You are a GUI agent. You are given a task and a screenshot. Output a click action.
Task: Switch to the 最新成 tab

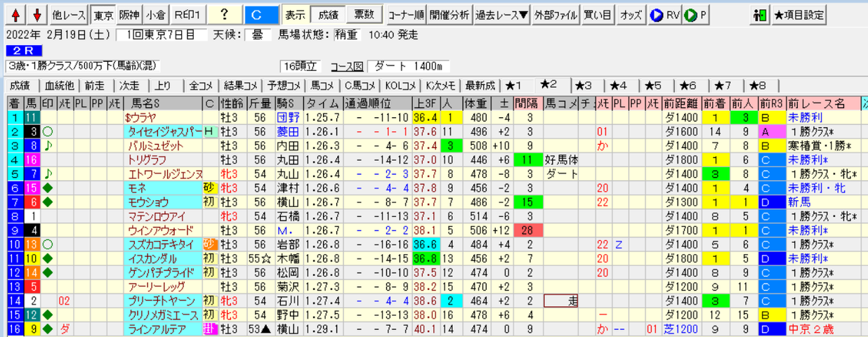[x=480, y=86]
